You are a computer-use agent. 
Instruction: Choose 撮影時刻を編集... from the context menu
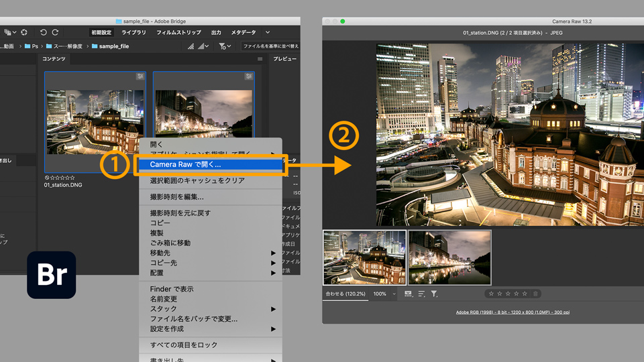(211, 197)
